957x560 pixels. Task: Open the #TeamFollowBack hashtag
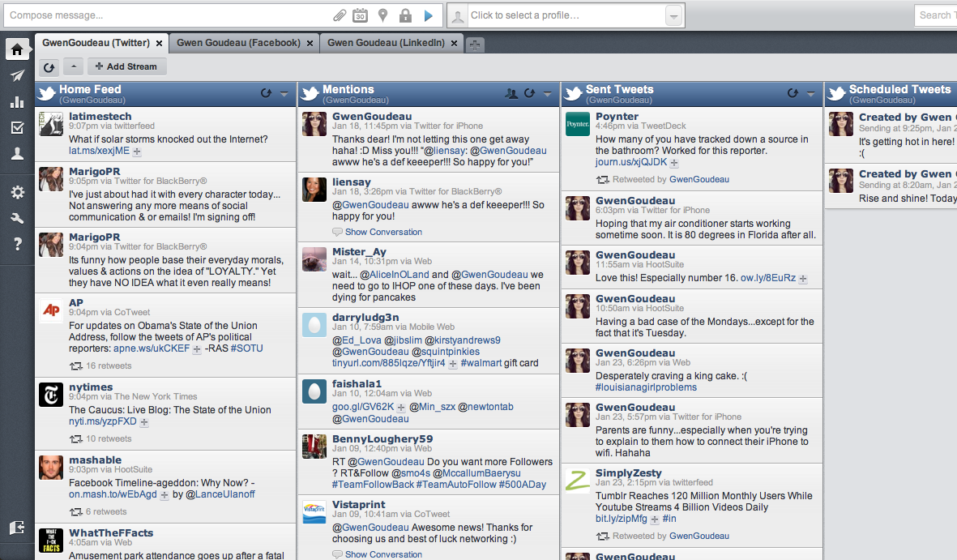point(373,485)
